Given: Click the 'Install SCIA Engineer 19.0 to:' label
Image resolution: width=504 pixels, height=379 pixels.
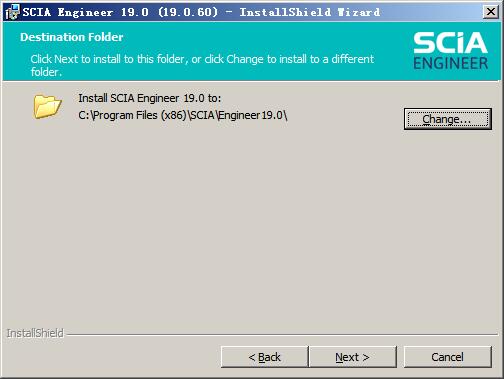Looking at the screenshot, I should click(x=150, y=98).
